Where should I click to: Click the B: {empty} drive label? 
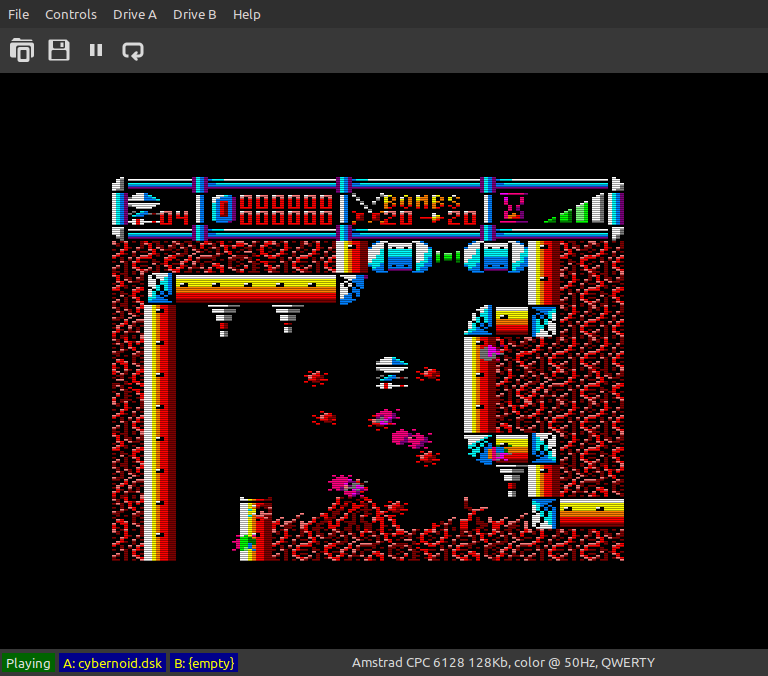pyautogui.click(x=204, y=663)
